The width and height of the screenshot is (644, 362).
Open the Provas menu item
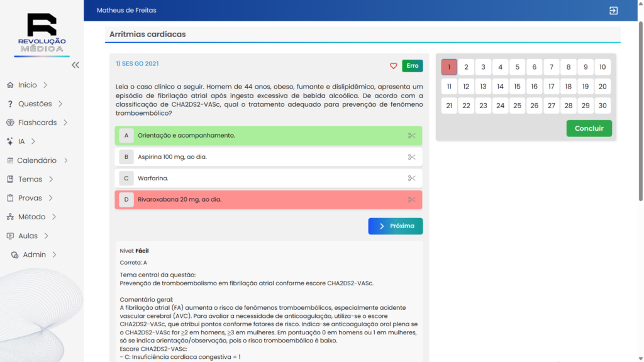click(x=30, y=198)
